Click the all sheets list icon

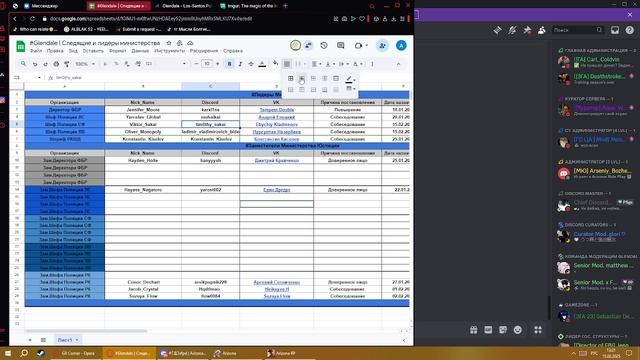tap(43, 340)
